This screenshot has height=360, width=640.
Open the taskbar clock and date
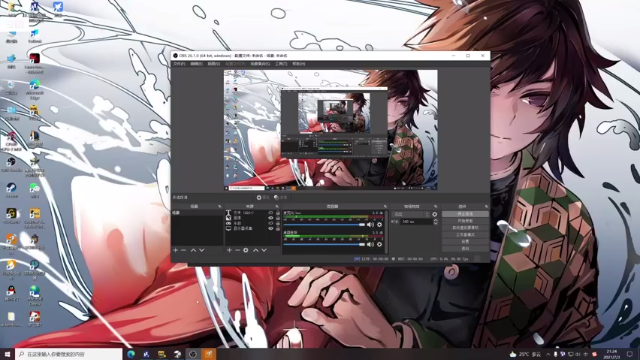612,354
